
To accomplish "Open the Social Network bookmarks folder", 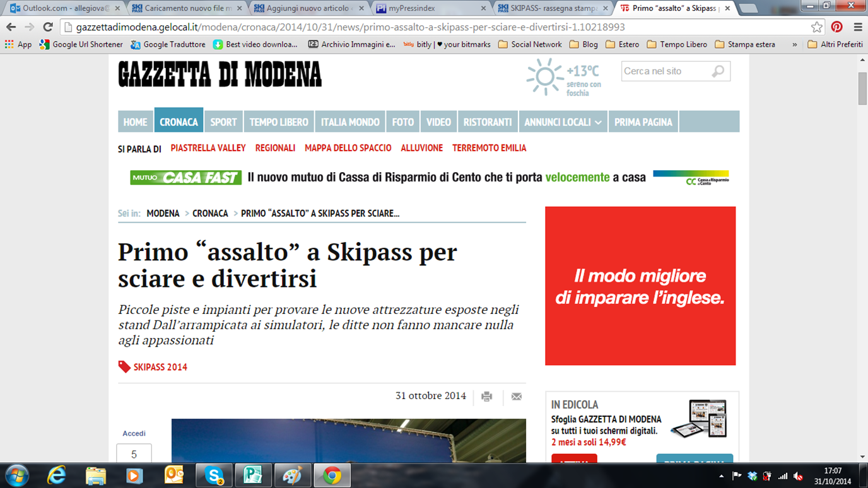I will [530, 44].
